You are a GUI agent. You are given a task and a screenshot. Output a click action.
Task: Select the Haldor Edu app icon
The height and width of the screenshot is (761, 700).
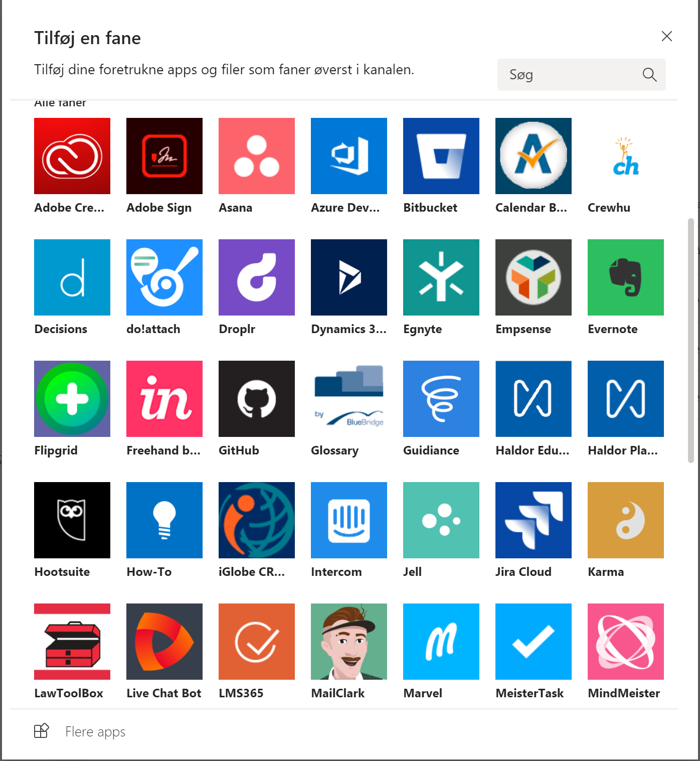[534, 399]
